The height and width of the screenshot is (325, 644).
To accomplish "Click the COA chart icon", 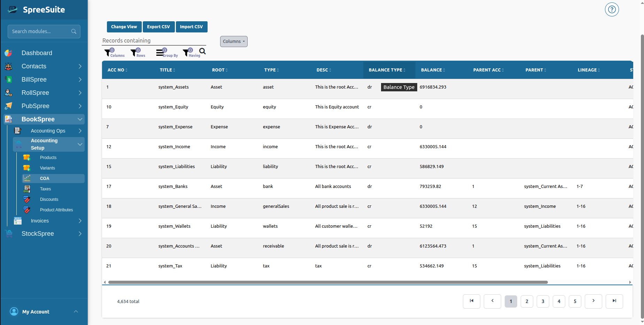I will click(27, 179).
